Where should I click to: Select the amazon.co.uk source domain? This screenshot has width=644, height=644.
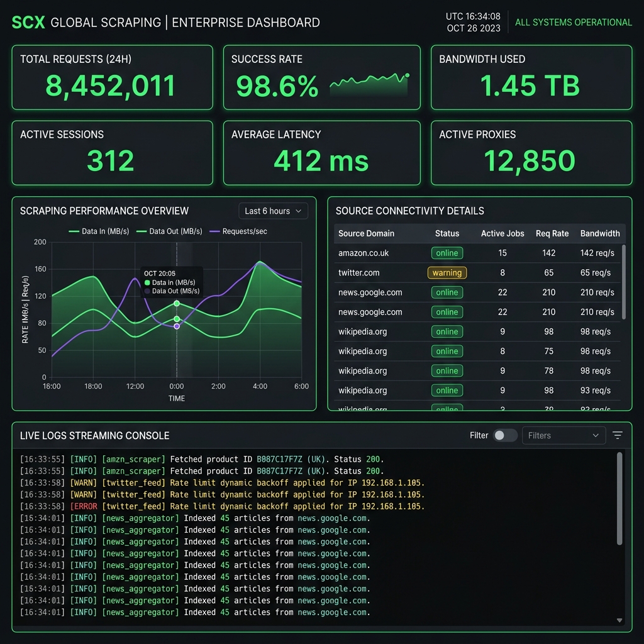coord(363,253)
